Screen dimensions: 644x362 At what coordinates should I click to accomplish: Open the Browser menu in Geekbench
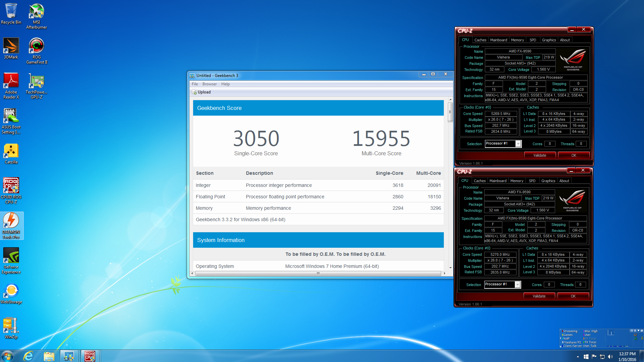click(210, 84)
